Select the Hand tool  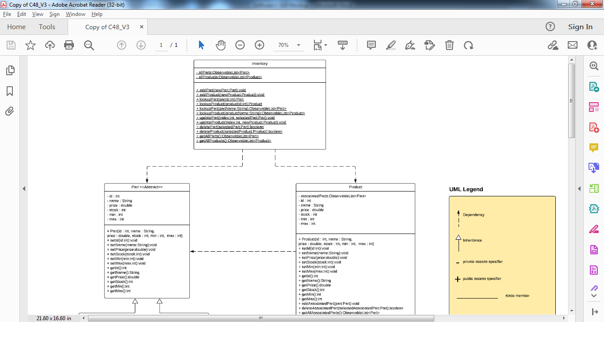[220, 45]
